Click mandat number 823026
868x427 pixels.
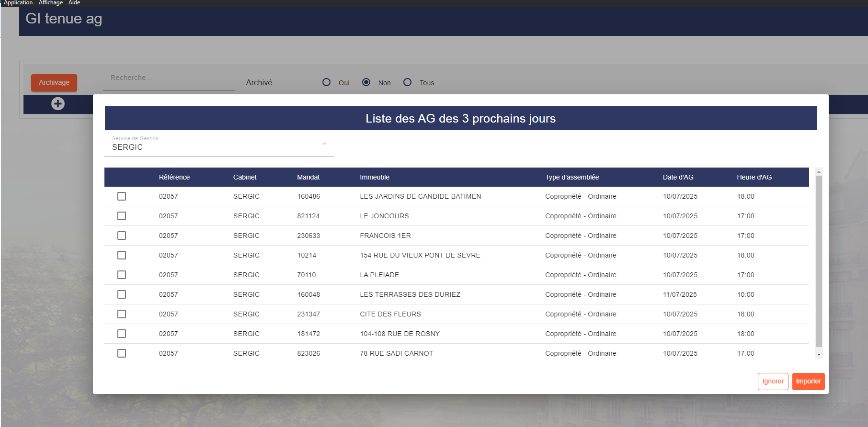click(x=308, y=353)
